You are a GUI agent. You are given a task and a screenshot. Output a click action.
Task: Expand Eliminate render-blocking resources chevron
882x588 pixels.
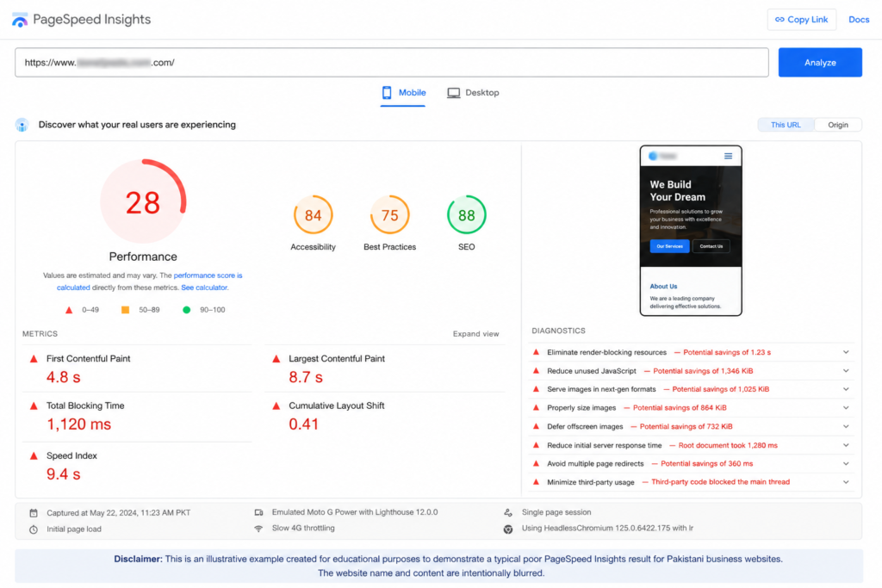(x=846, y=352)
